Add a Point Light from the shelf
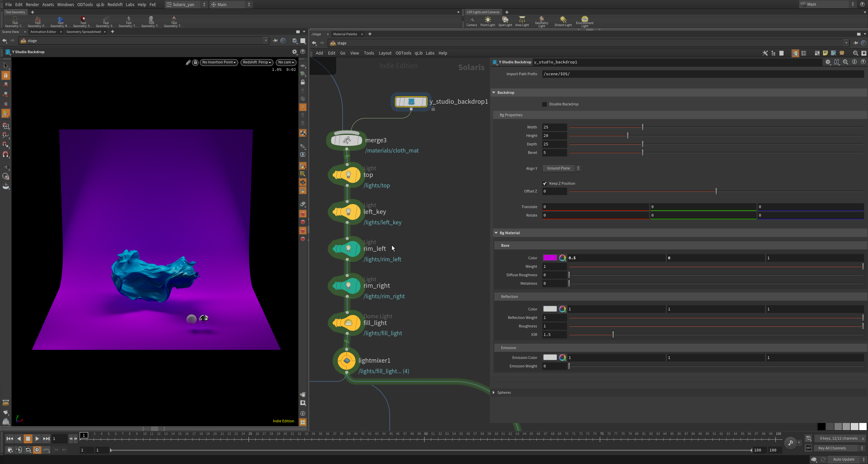Viewport: 868px width, 464px height. pyautogui.click(x=488, y=21)
